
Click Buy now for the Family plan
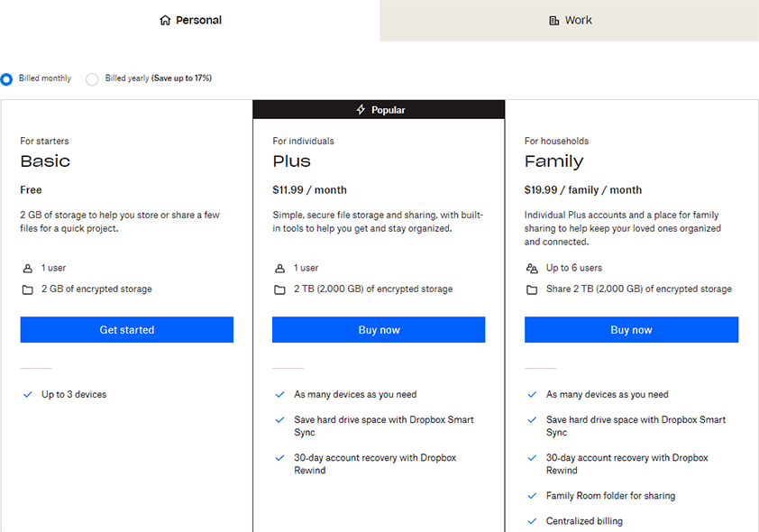pos(631,330)
